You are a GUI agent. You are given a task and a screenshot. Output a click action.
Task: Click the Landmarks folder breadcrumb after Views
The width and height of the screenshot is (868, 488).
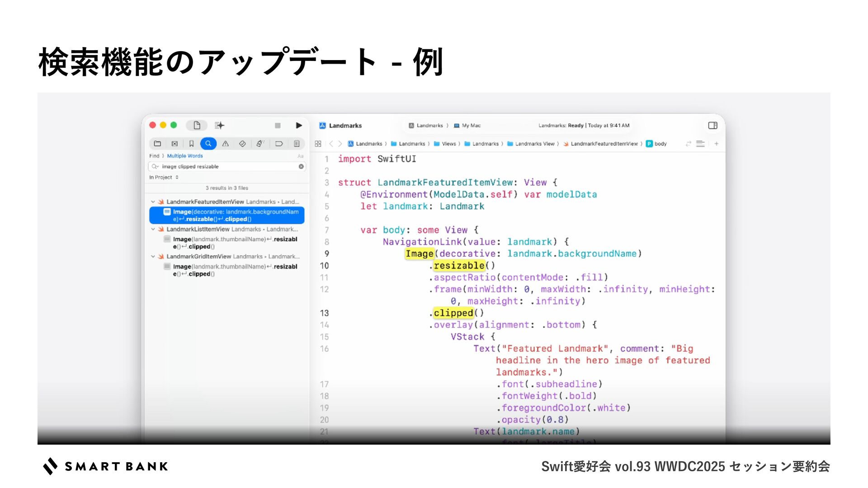point(482,144)
